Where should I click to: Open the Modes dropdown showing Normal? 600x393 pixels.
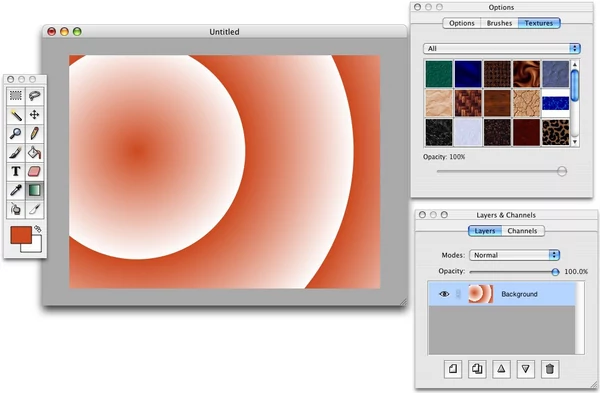pyautogui.click(x=515, y=255)
